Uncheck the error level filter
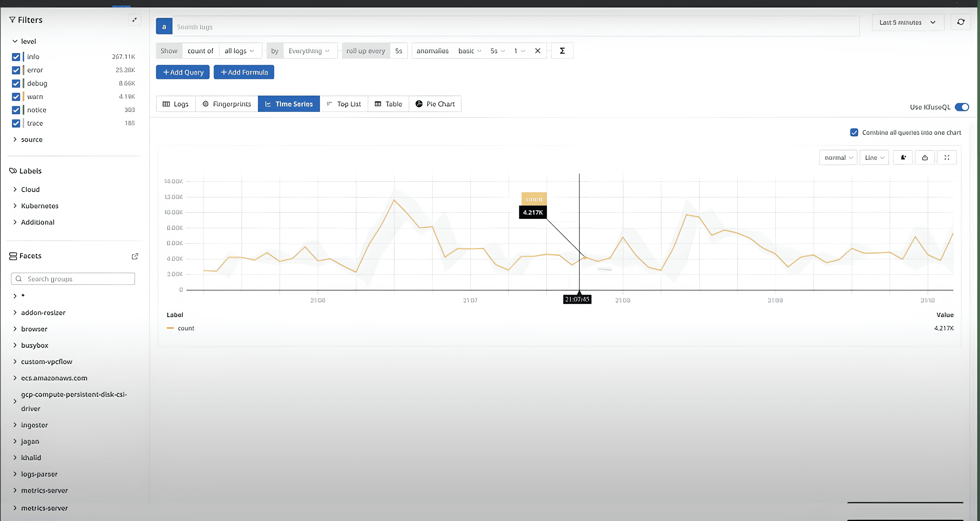 (16, 70)
